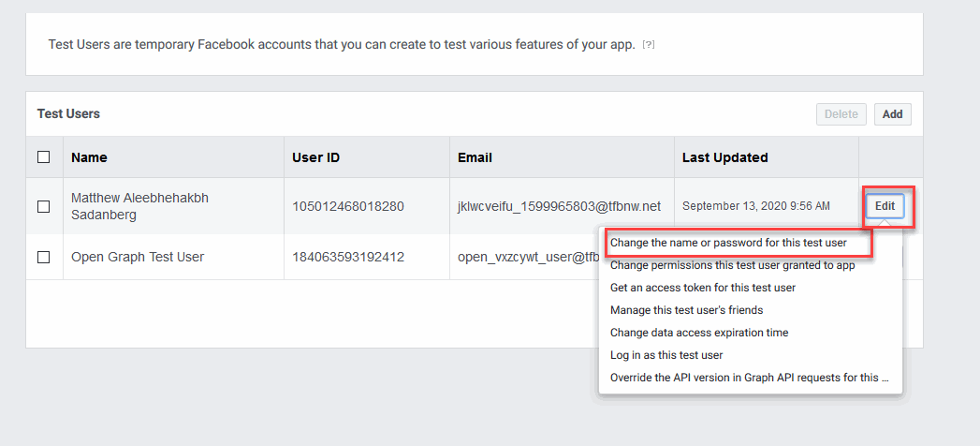Select Override the API version menu item
This screenshot has width=980, height=446.
[x=749, y=378]
